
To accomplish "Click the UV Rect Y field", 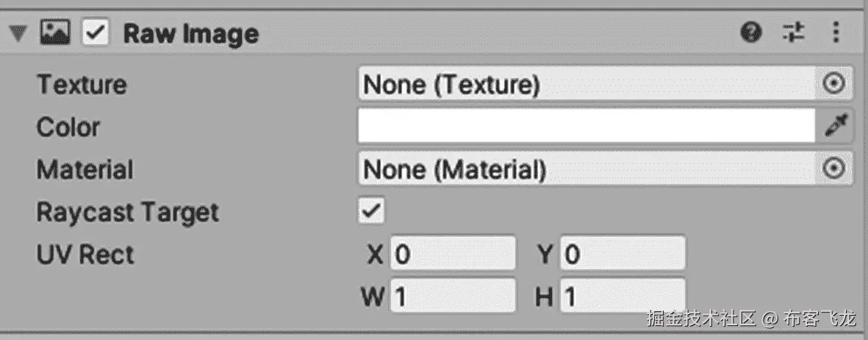I will click(623, 255).
